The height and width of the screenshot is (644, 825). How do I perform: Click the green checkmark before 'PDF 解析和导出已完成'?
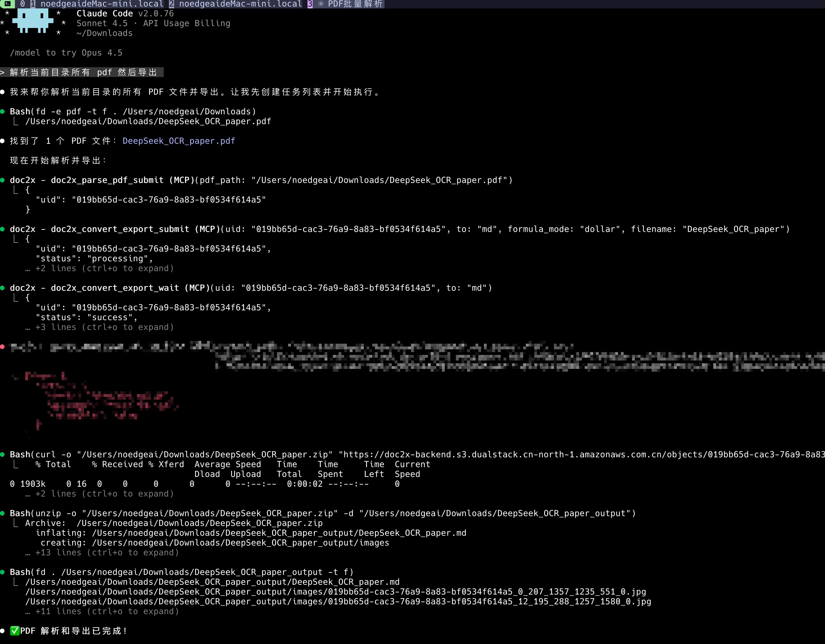point(14,630)
